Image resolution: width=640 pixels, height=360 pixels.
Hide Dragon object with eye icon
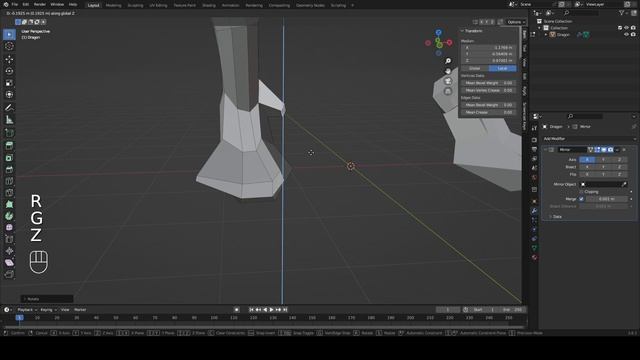click(x=627, y=35)
